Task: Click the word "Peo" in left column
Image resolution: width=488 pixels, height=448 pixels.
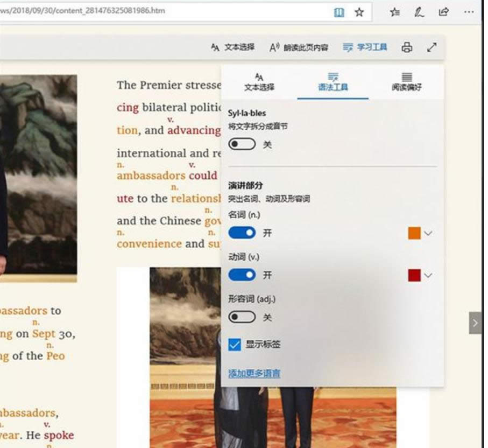Action: (x=55, y=356)
